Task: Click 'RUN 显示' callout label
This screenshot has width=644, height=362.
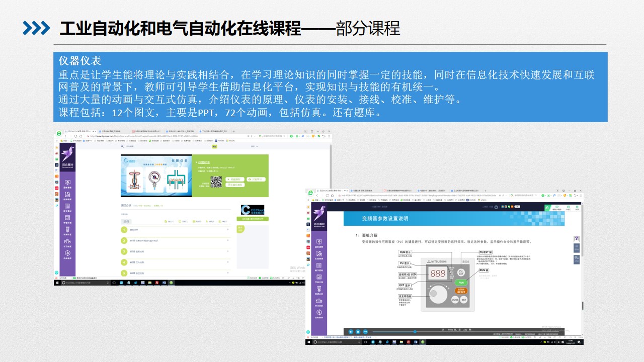Action: point(405,252)
